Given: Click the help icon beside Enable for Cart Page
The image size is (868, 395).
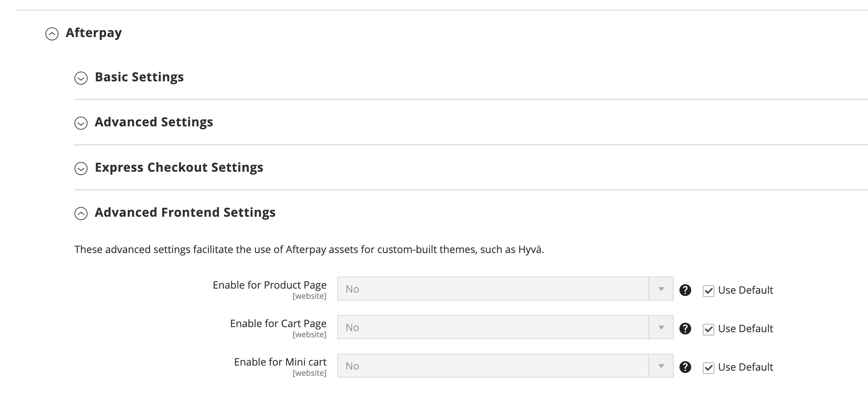Looking at the screenshot, I should point(686,328).
